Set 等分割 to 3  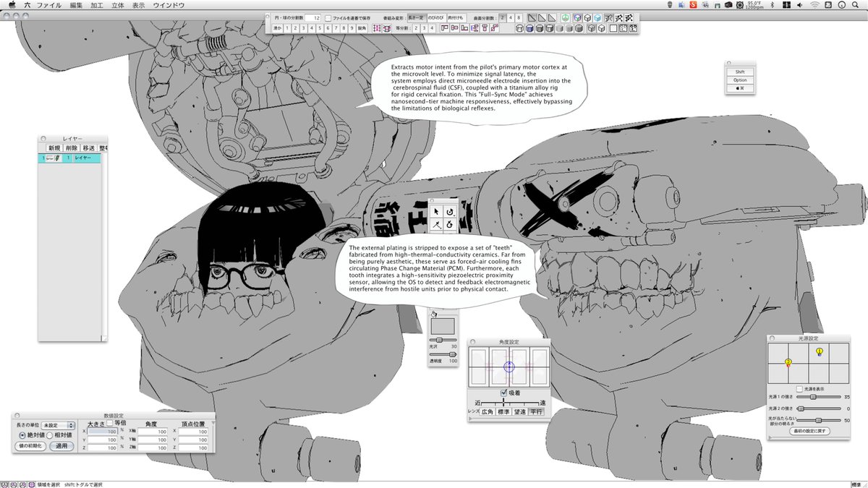[x=423, y=29]
